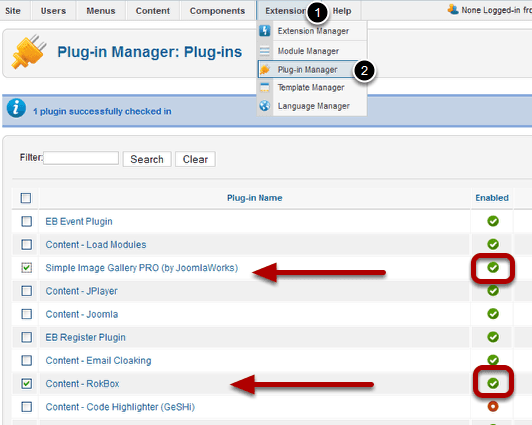Click into the Filter text field
The width and height of the screenshot is (532, 425).
tap(81, 158)
